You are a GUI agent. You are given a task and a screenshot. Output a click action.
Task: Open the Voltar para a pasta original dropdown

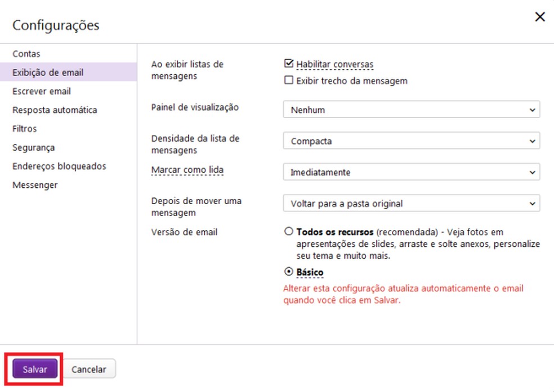410,204
